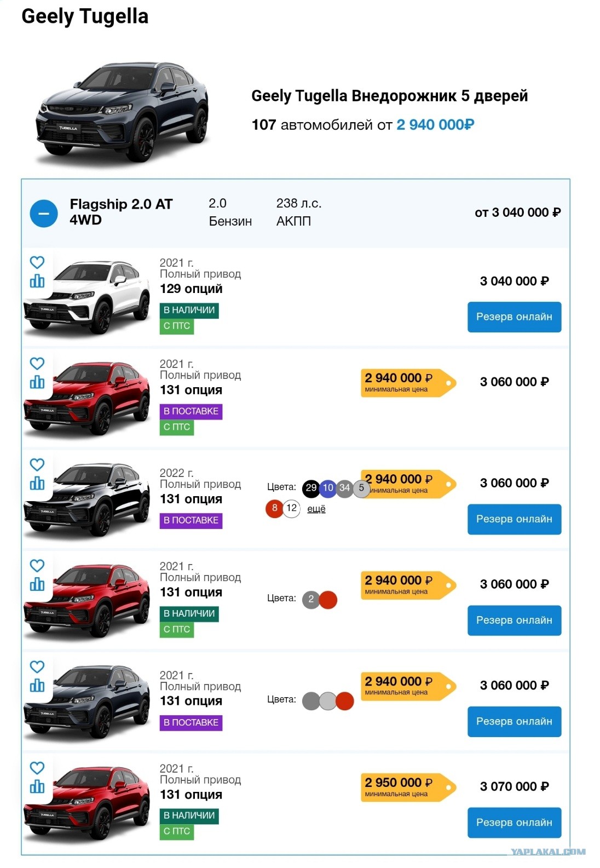The height and width of the screenshot is (868, 600).
Task: Open the white Tugella car thumbnail
Action: (88, 297)
